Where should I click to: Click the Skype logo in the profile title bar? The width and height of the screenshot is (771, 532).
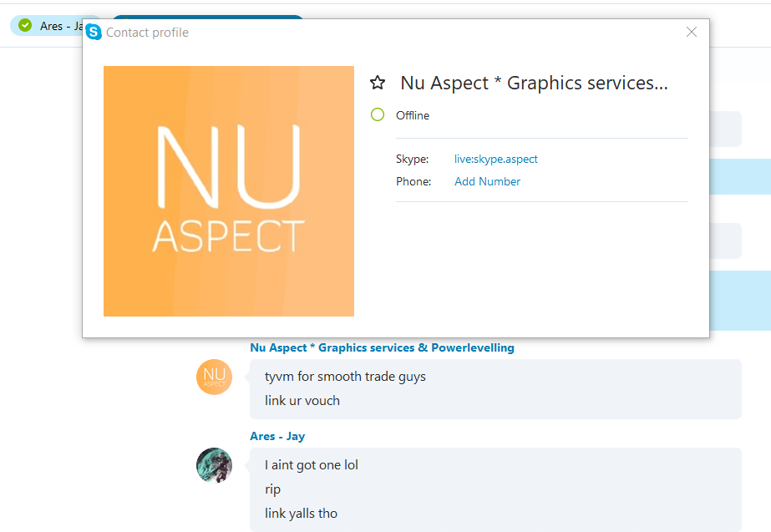coord(94,33)
